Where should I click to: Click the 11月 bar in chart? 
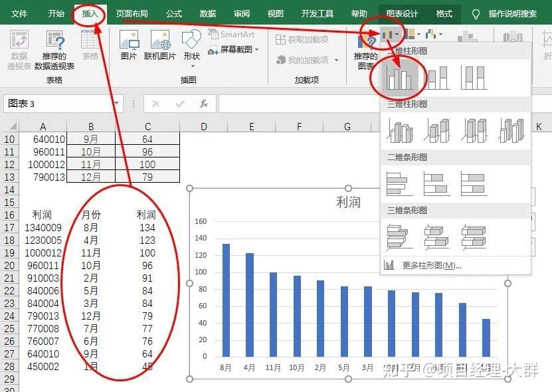click(273, 314)
